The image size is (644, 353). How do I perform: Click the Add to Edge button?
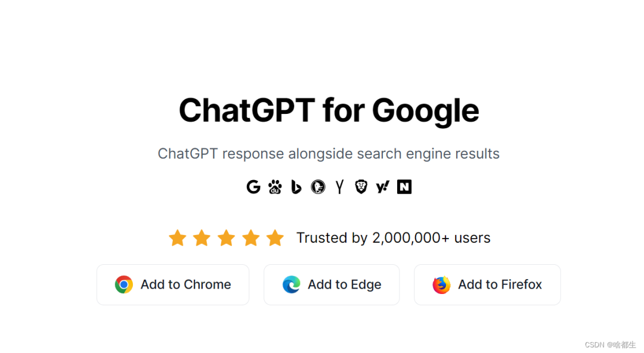pyautogui.click(x=332, y=285)
